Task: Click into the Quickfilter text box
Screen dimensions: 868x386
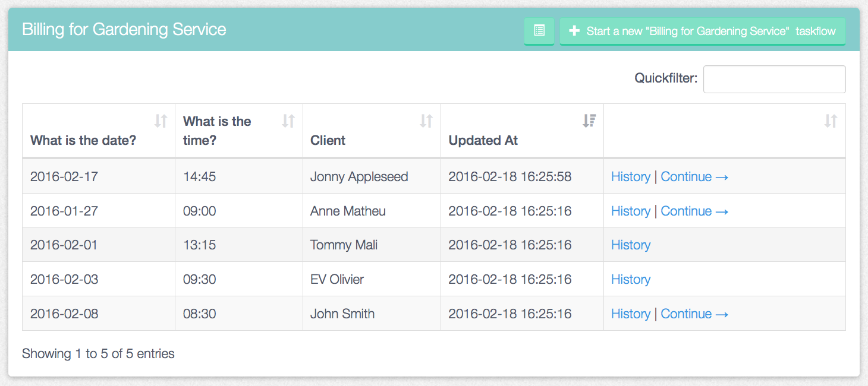Action: pos(774,80)
